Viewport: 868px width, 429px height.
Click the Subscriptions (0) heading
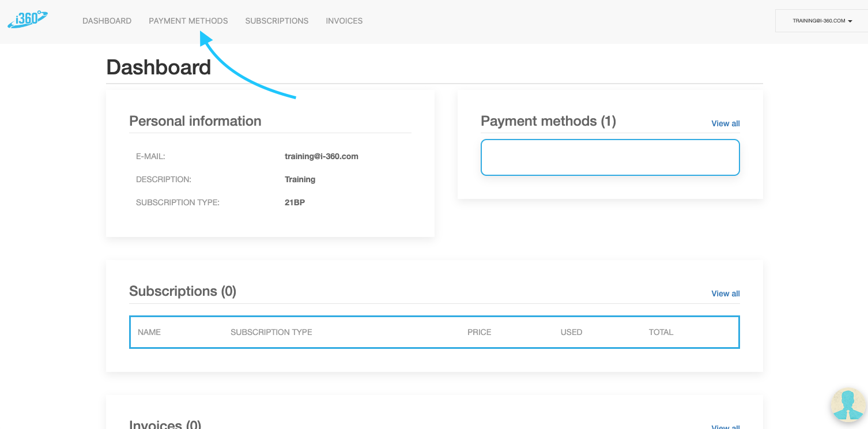[x=183, y=291]
